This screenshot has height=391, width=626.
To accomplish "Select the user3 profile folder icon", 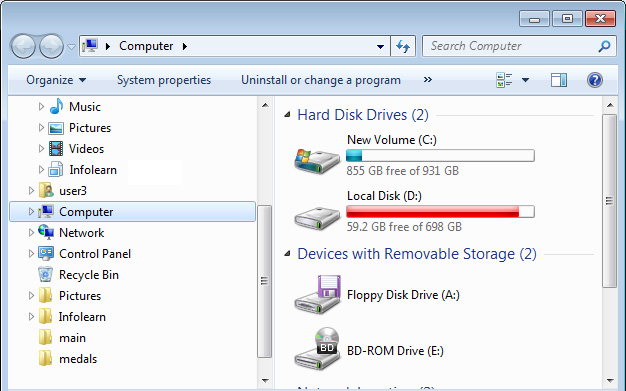I will pos(46,191).
